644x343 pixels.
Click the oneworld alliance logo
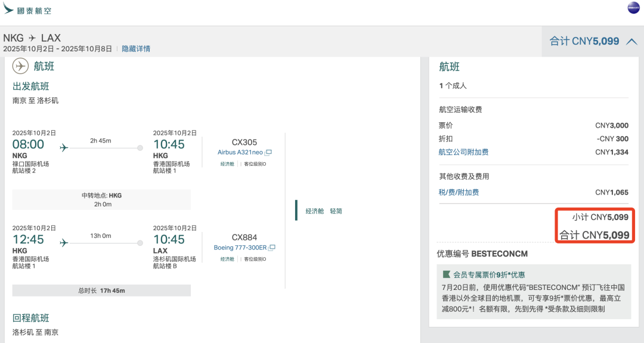(x=633, y=7)
